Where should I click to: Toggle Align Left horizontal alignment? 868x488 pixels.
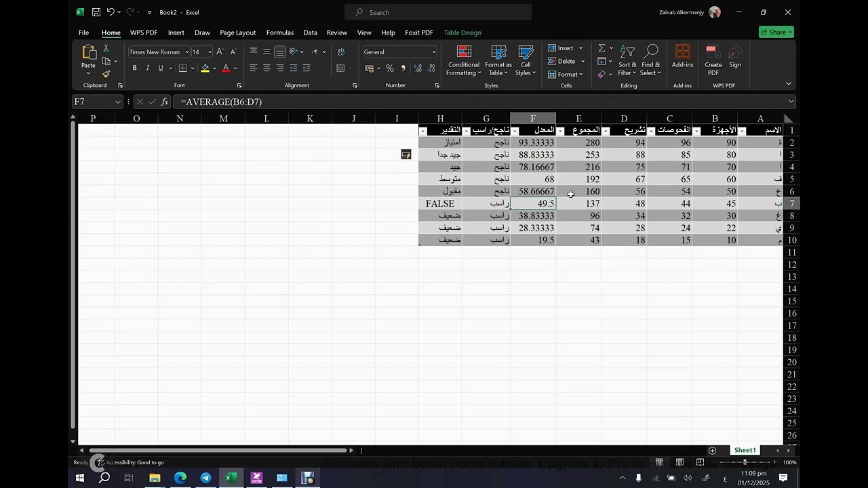click(x=253, y=68)
